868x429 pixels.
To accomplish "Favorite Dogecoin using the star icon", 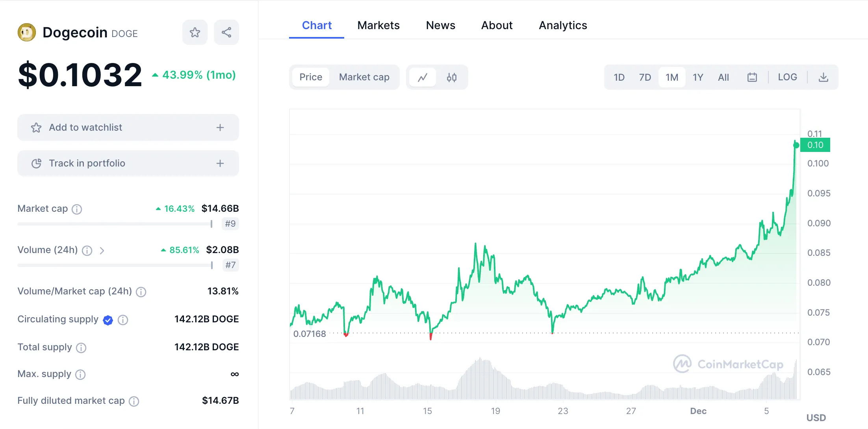I will tap(195, 32).
